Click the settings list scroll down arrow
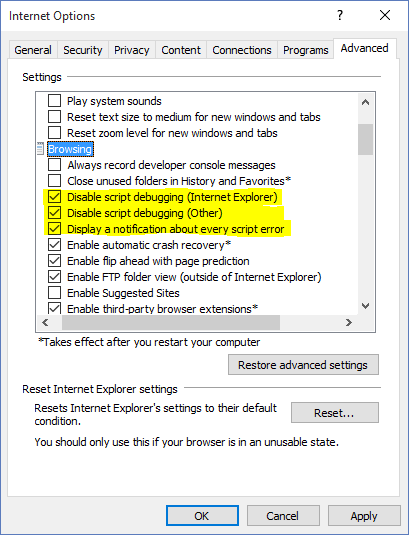Image resolution: width=409 pixels, height=535 pixels. [x=365, y=305]
